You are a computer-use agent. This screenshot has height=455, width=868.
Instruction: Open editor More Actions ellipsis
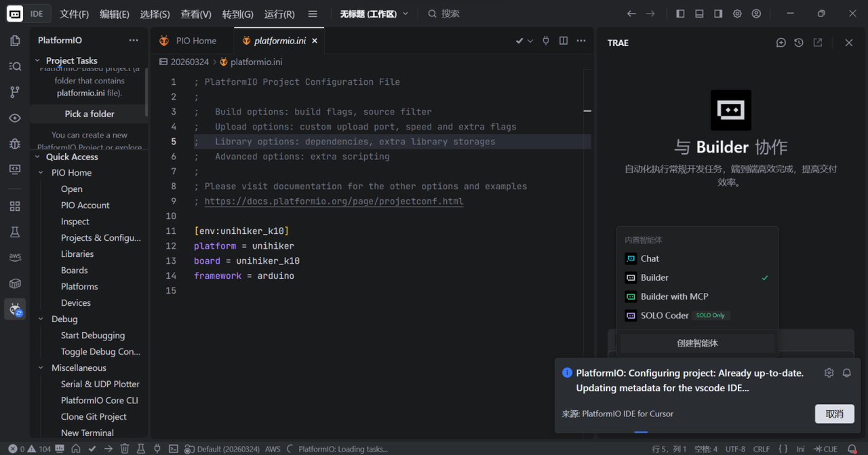pyautogui.click(x=581, y=41)
